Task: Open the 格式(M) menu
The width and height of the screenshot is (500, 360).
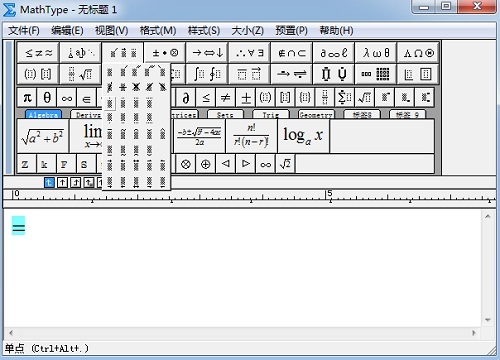Action: click(158, 31)
